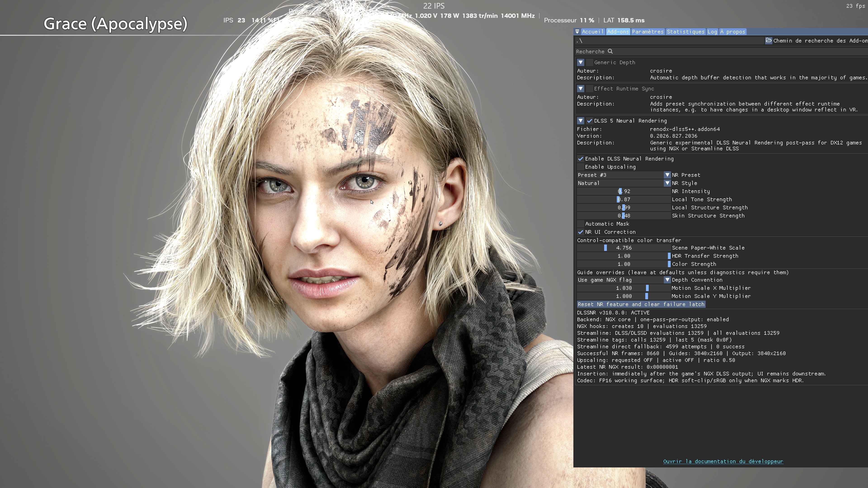868x488 pixels.
Task: Click the Scene Paper-White Scale slider
Action: [x=623, y=248]
